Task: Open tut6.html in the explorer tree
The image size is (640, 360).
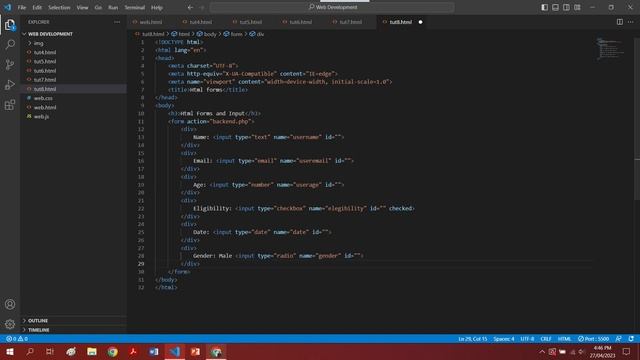Action: pos(73,71)
